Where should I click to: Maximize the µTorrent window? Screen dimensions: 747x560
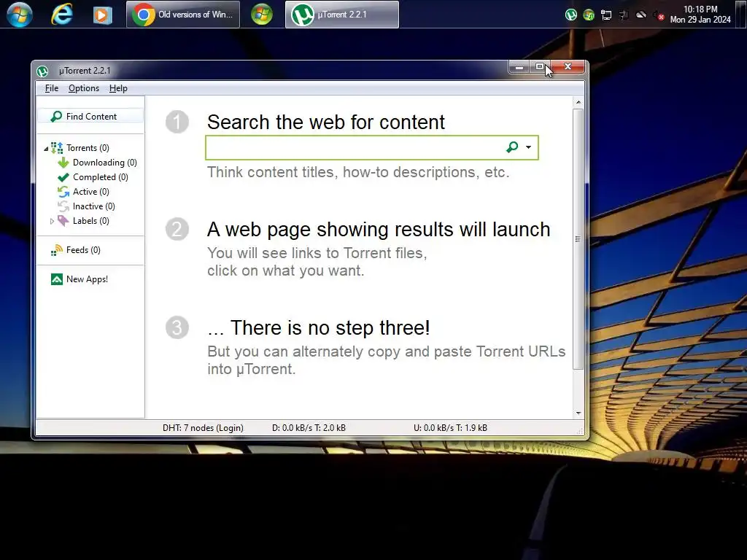pyautogui.click(x=539, y=67)
